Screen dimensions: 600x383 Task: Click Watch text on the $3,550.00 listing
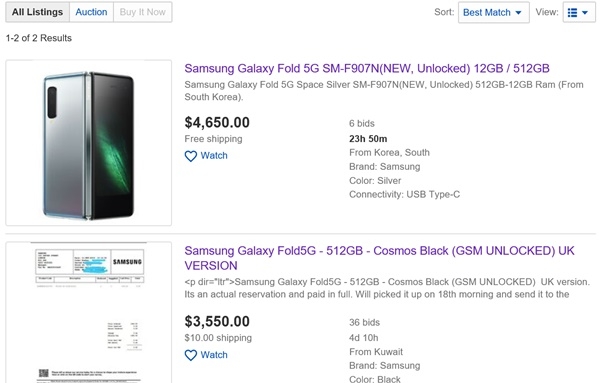(214, 355)
